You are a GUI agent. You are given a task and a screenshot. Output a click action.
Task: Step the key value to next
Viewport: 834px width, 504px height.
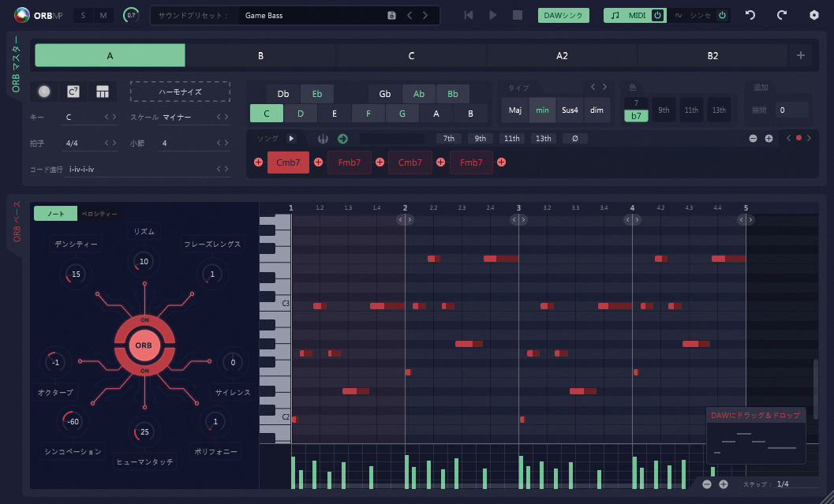click(114, 117)
